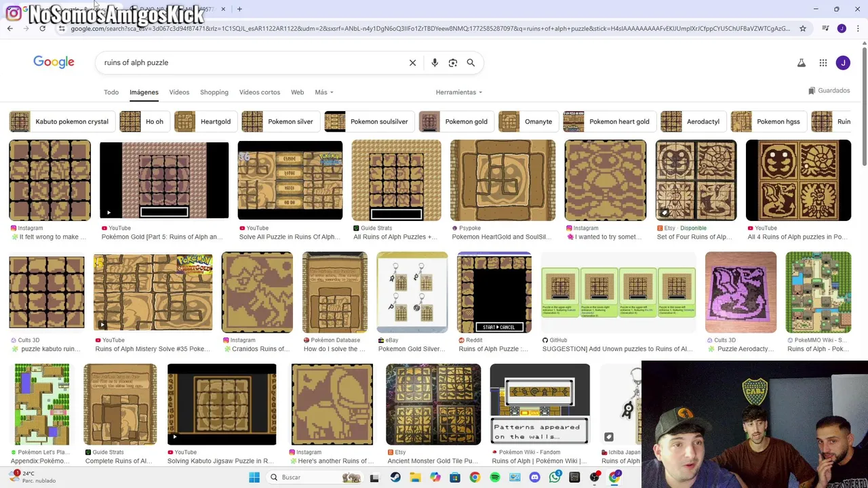Open GitHub Unown puzzles suggestion image
This screenshot has height=488, width=868.
coord(618,292)
